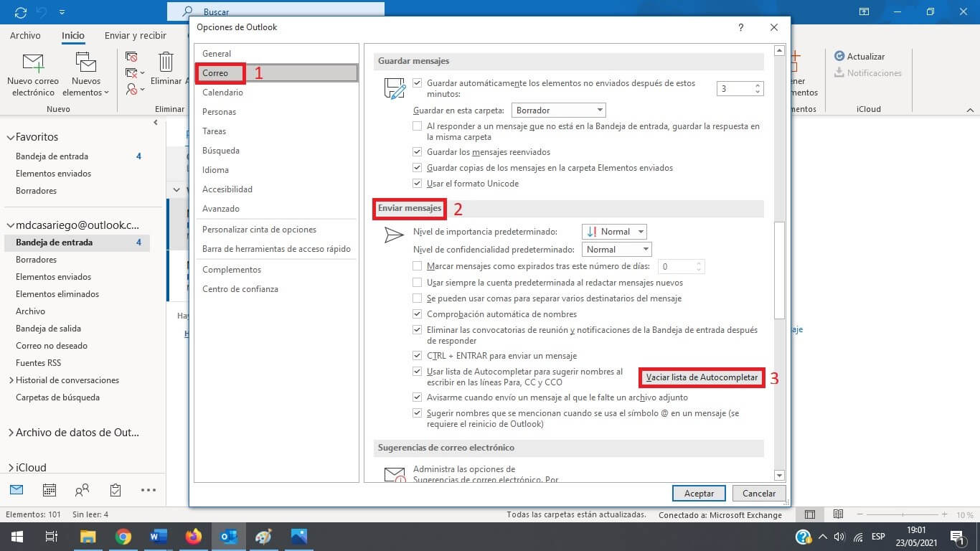Viewport: 980px width, 551px height.
Task: Select Centro de confianza options category
Action: point(277,289)
